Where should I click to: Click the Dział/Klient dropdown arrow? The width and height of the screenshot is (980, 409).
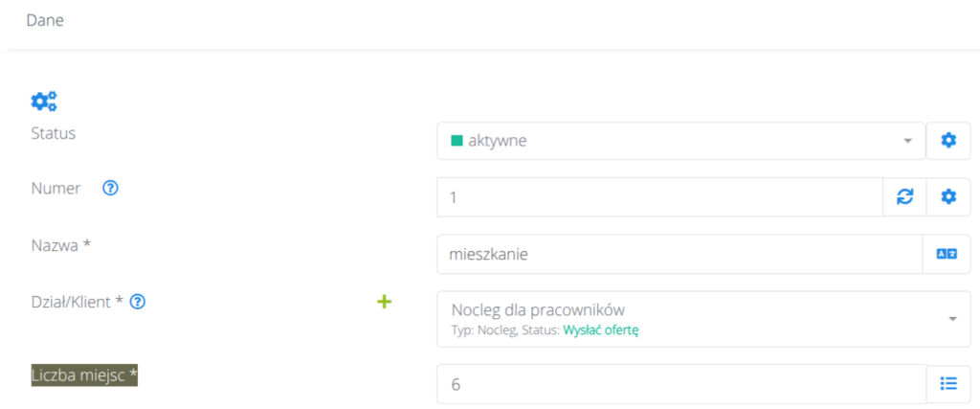point(952,318)
